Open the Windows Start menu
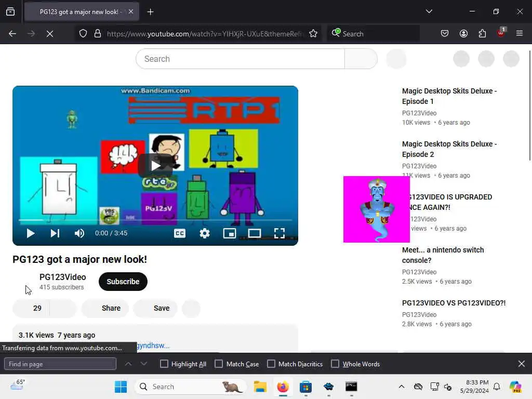This screenshot has height=399, width=532. 121,387
